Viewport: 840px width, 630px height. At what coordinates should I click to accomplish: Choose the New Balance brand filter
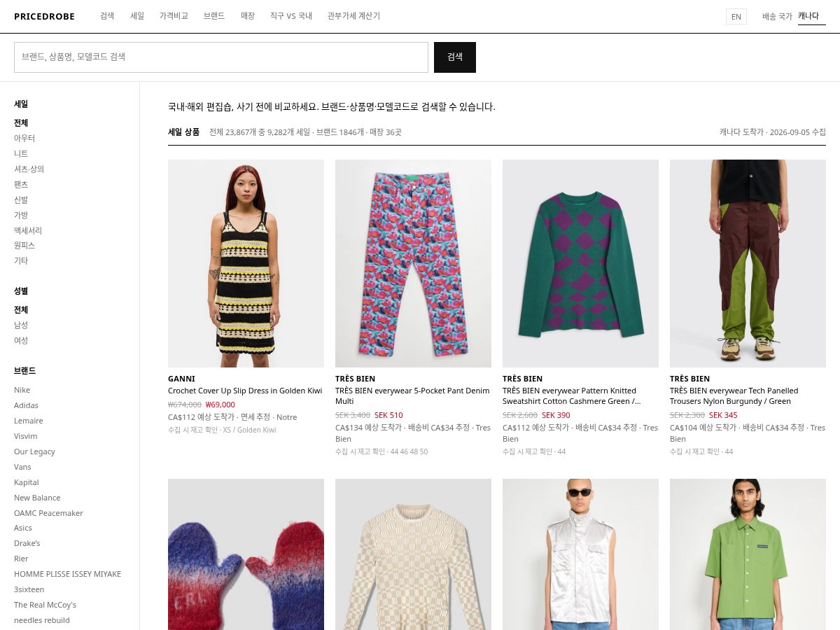pyautogui.click(x=37, y=498)
